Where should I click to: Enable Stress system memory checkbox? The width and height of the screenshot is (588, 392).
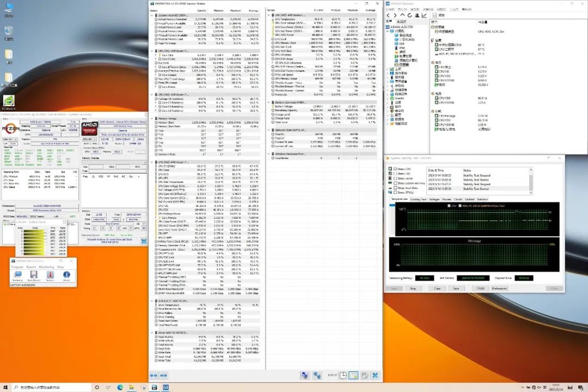pos(395,183)
